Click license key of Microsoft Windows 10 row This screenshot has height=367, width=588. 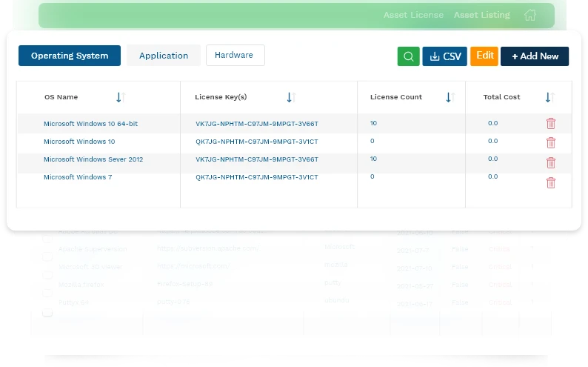(x=257, y=142)
